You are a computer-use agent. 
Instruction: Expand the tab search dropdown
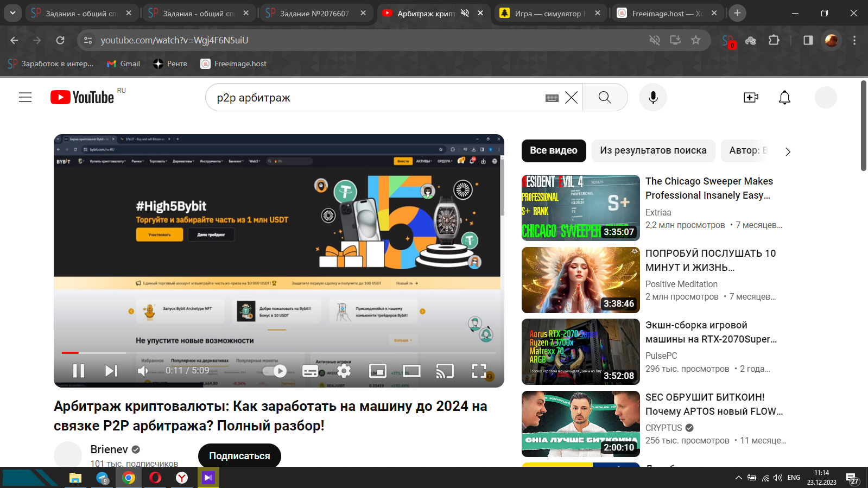pyautogui.click(x=12, y=13)
